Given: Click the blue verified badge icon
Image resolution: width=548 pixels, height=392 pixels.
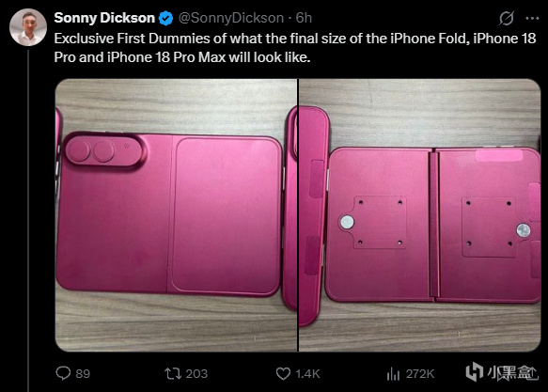Looking at the screenshot, I should point(166,18).
